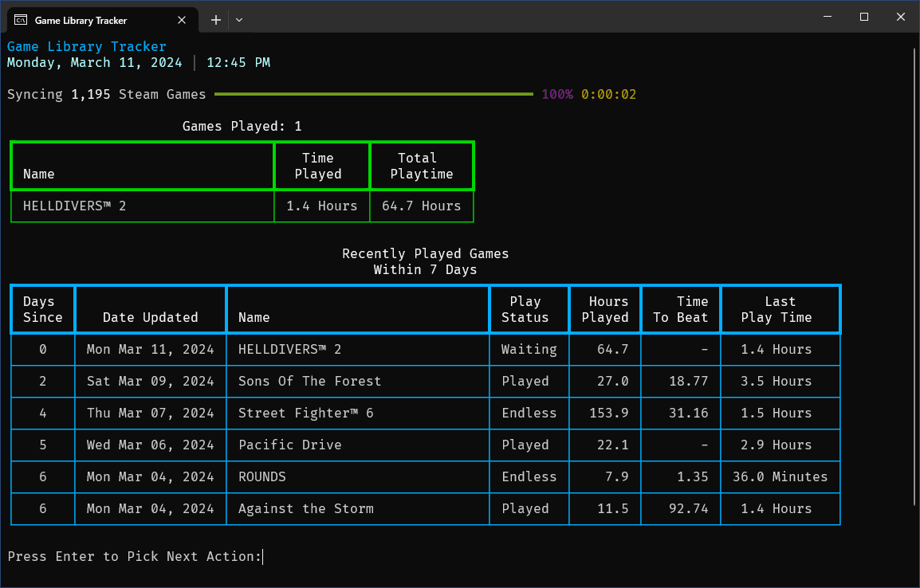This screenshot has height=588, width=920.
Task: Click the 64.7 Hours Total Playtime cell
Action: pyautogui.click(x=421, y=206)
